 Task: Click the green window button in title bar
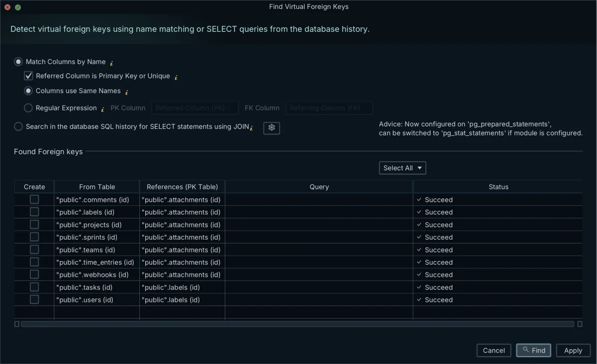[x=18, y=7]
